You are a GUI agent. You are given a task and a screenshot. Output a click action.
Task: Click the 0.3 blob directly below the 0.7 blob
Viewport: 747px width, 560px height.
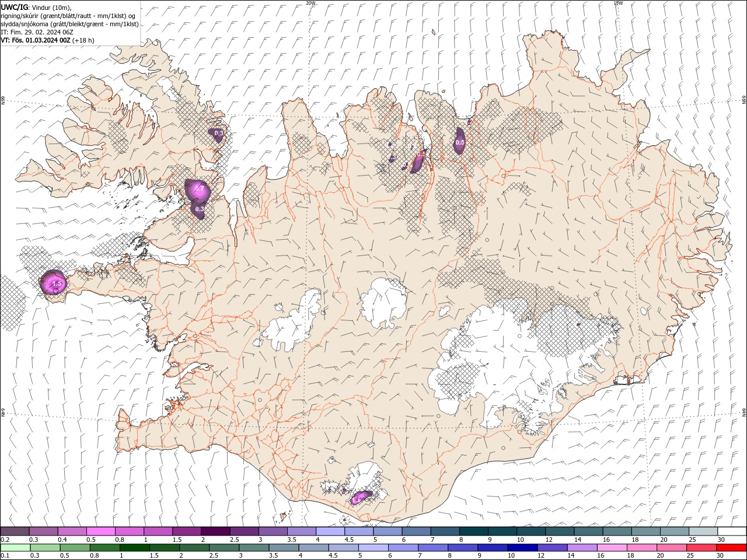[x=199, y=209]
